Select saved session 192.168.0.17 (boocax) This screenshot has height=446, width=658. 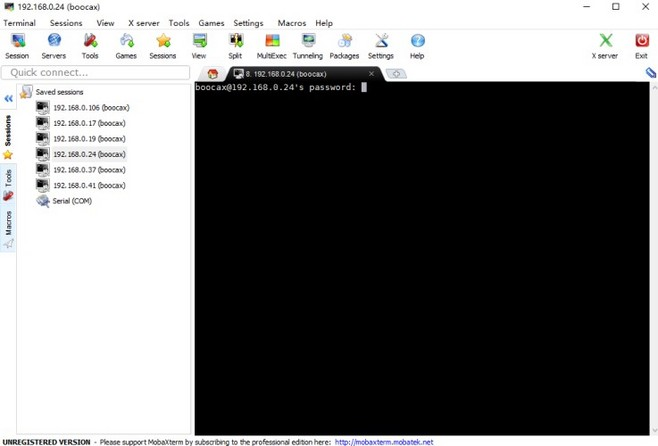pyautogui.click(x=89, y=123)
